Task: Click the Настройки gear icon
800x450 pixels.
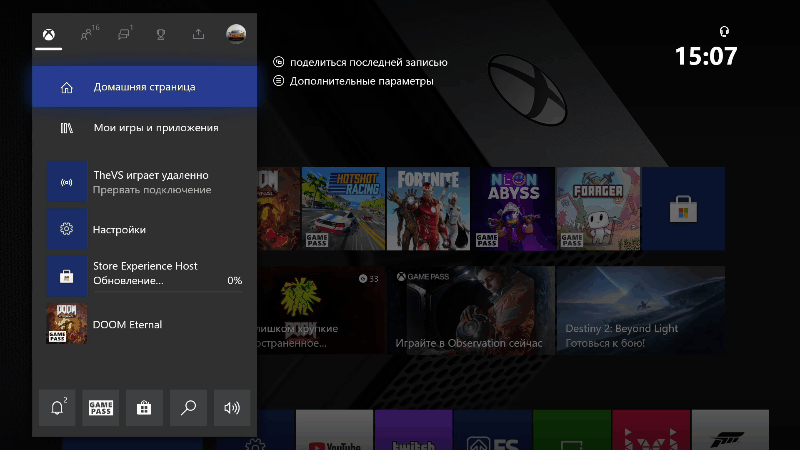Action: (x=66, y=229)
